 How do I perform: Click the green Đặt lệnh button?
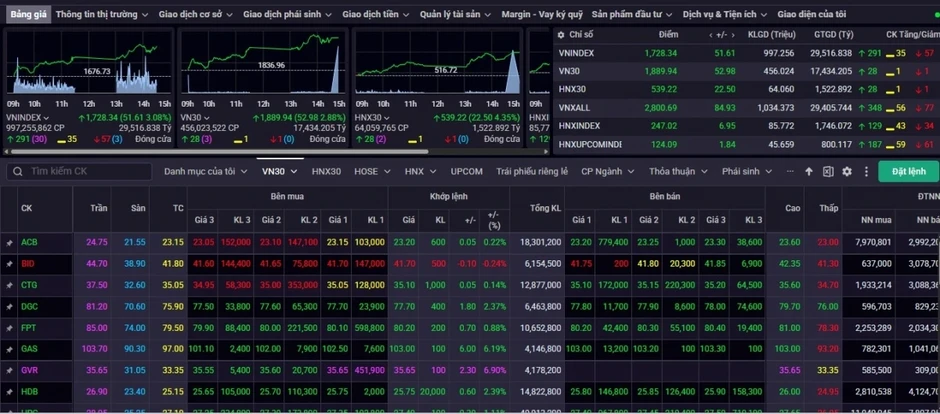pos(909,171)
